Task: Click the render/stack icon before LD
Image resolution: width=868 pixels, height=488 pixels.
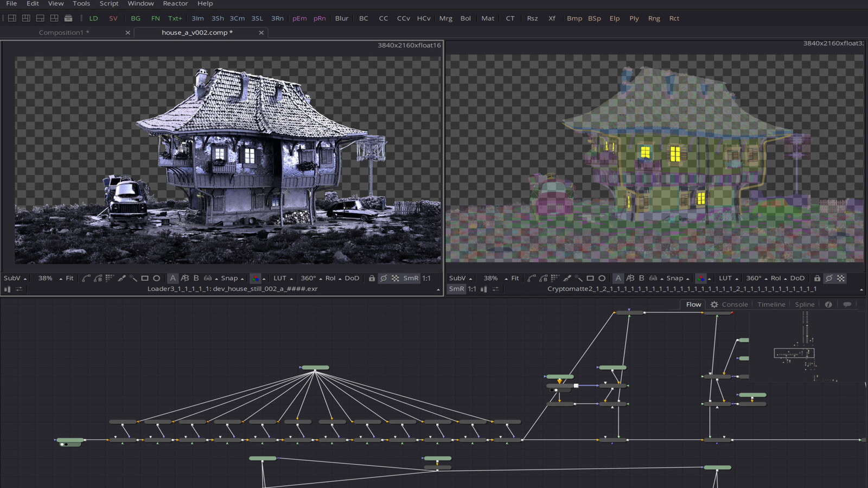Action: tap(68, 18)
